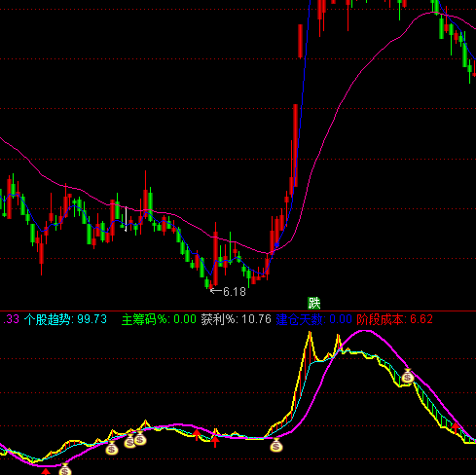Click money bag where yellow line starts surging
The height and width of the screenshot is (475, 476).
coord(276,445)
